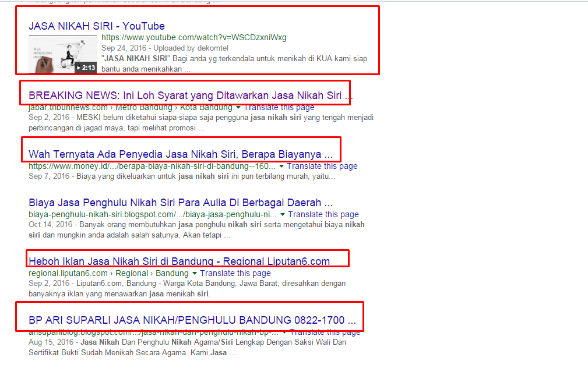Click snippet starting "Aug 15, 2016 - Jasa Nikah Dan Penghulu"
The height and width of the screenshot is (368, 588).
pyautogui.click(x=188, y=348)
